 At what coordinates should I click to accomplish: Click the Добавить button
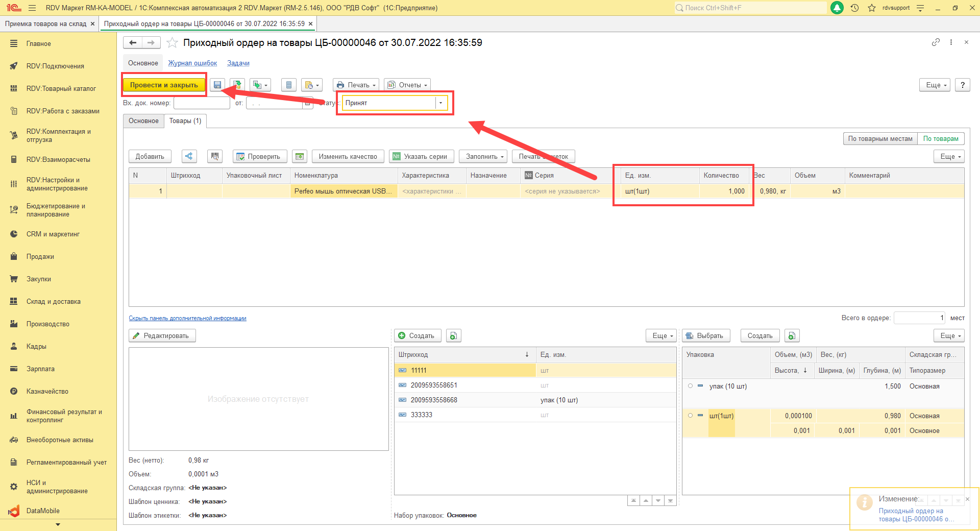(150, 156)
